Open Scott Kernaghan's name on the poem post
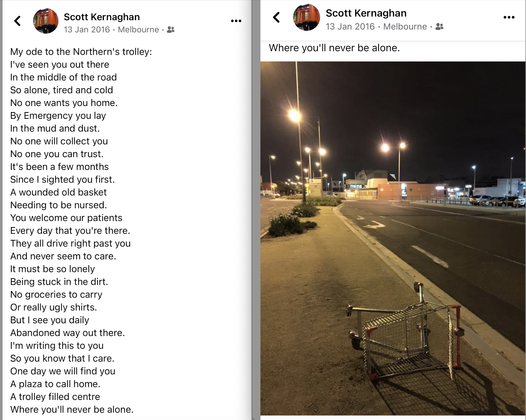 coord(102,17)
